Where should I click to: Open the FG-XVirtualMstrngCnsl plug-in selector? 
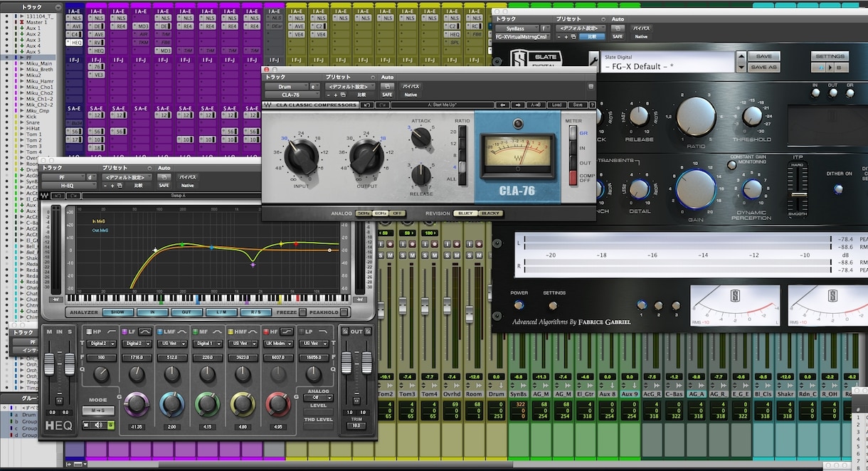[522, 36]
